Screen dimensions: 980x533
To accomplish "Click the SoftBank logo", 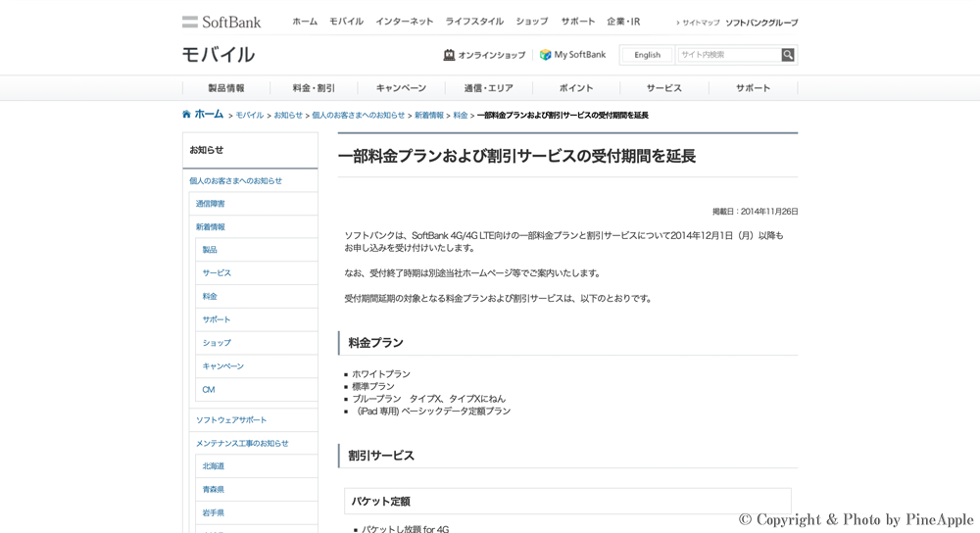I will (221, 22).
